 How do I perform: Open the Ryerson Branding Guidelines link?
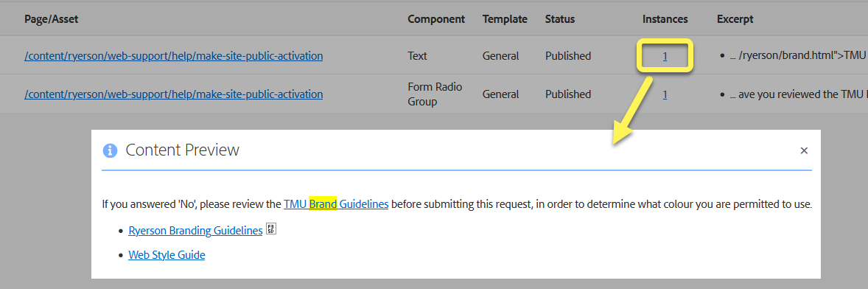click(195, 231)
